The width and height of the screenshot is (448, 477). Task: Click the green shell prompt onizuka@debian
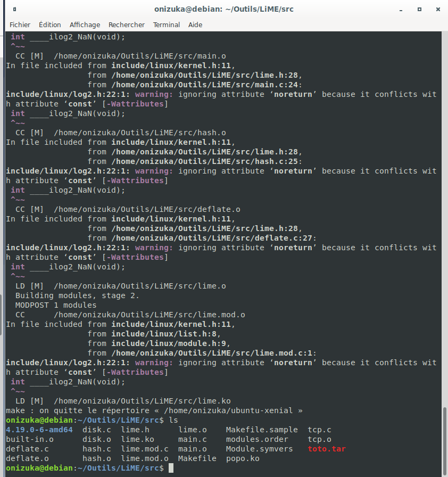coord(40,467)
